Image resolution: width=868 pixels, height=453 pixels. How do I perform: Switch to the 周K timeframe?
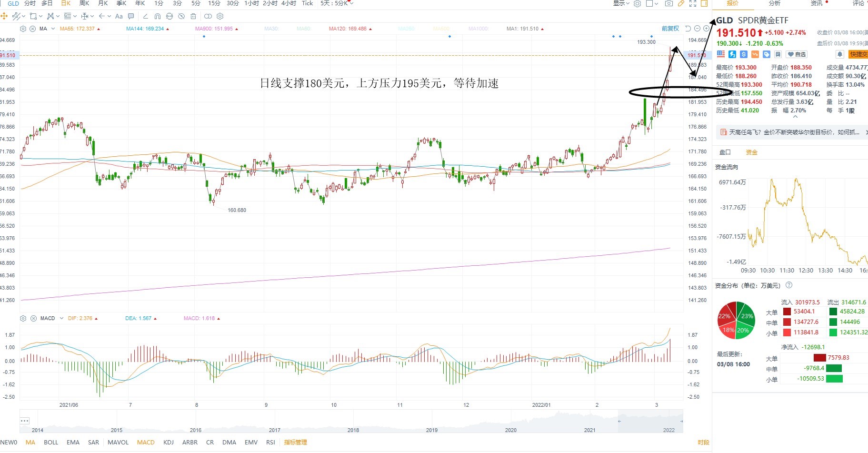84,3
